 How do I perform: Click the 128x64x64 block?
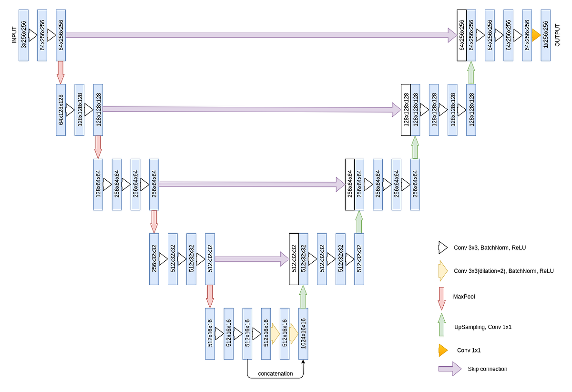click(98, 185)
